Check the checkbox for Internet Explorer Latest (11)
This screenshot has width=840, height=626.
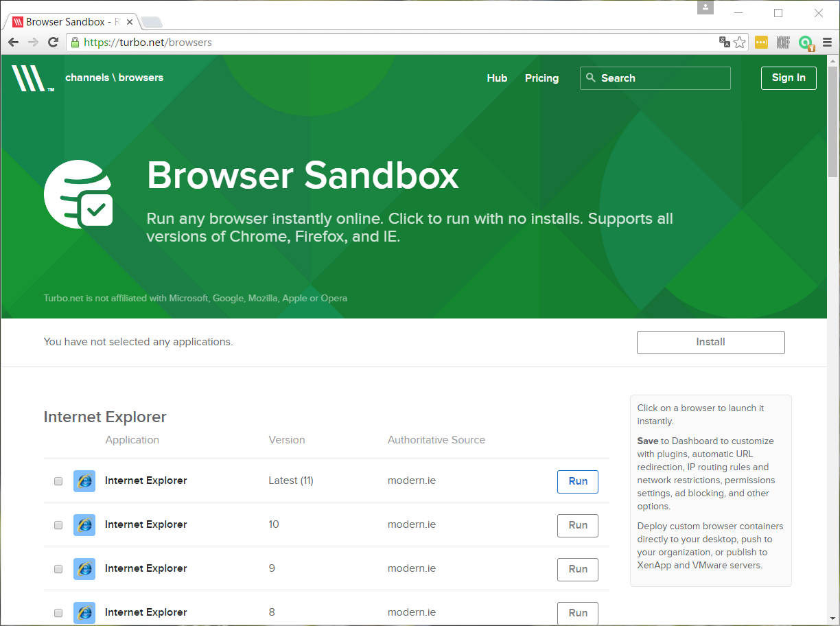tap(58, 481)
